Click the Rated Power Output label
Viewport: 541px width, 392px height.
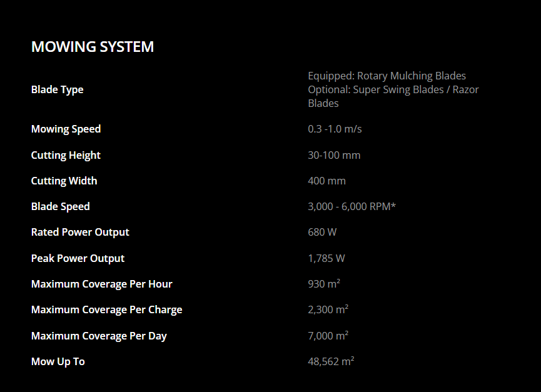[x=80, y=232]
